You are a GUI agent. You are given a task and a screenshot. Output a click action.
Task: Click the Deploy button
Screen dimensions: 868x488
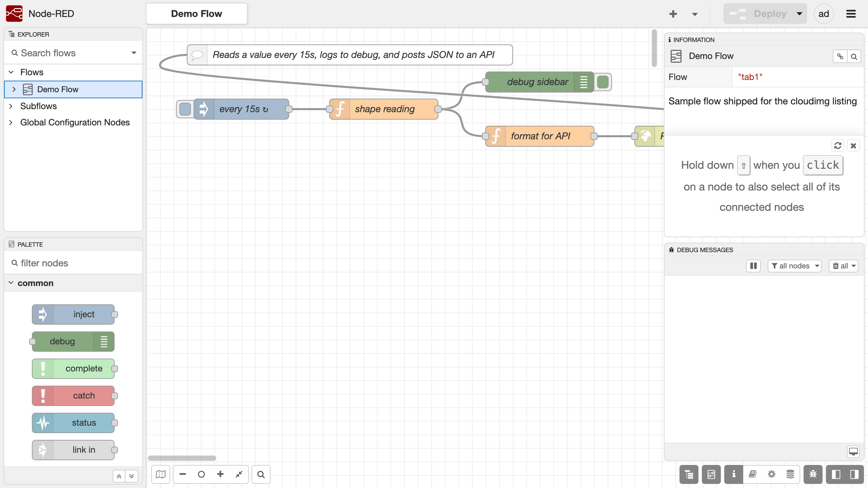tap(758, 14)
